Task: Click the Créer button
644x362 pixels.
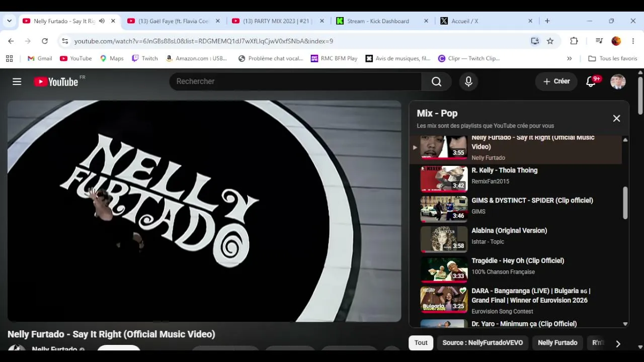Action: click(x=556, y=81)
